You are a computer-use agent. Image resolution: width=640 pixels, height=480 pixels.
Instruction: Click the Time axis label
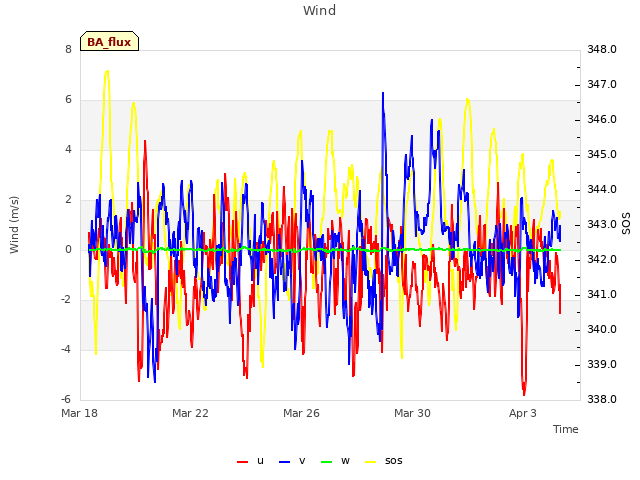pos(566,429)
